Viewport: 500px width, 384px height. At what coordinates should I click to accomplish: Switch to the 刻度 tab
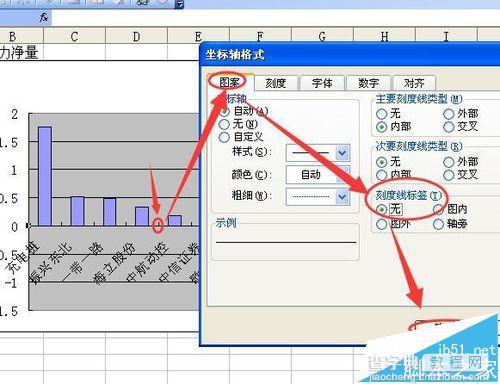pos(275,83)
